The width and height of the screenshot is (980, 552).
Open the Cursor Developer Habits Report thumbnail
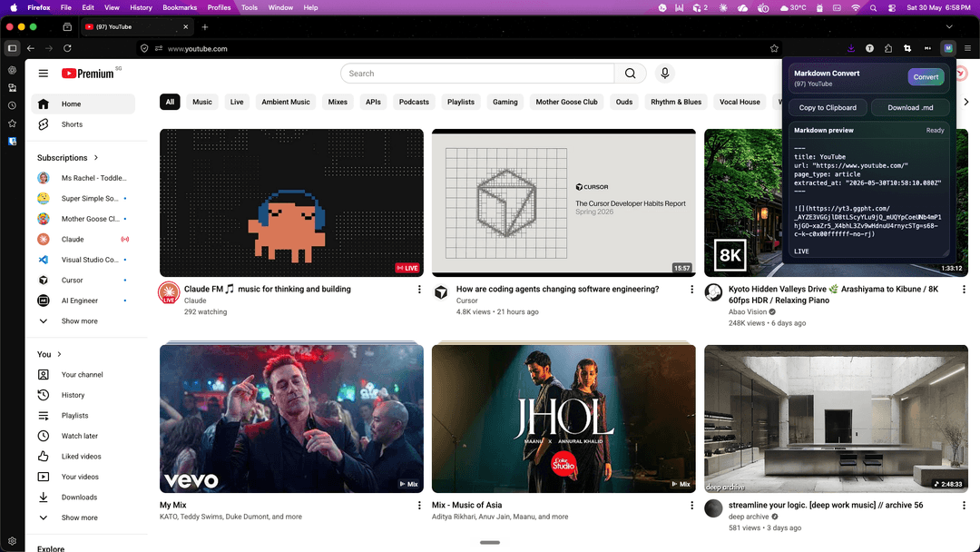coord(563,203)
